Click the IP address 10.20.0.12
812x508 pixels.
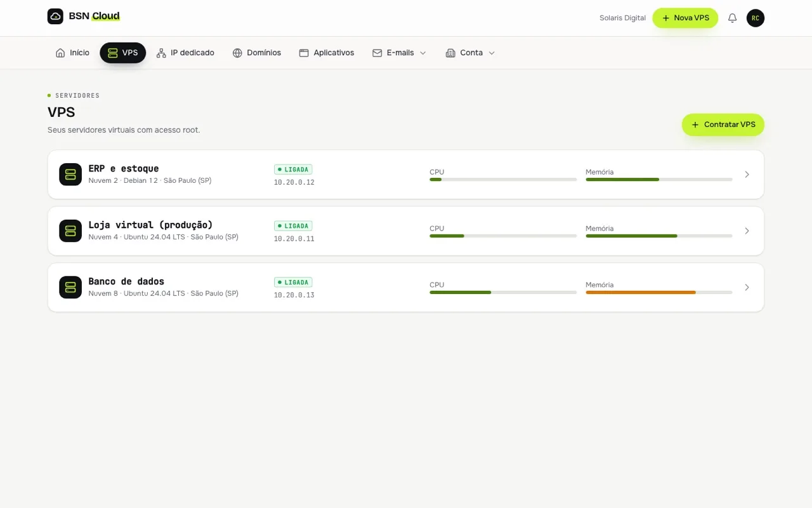coord(294,182)
